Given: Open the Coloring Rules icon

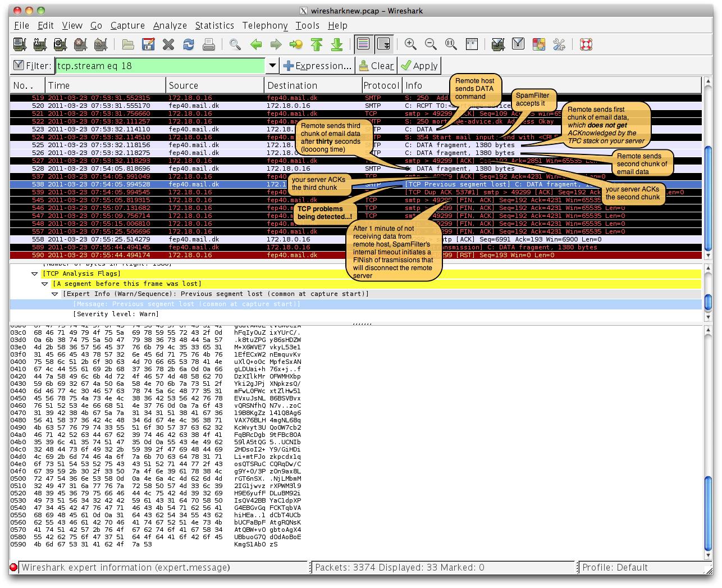Looking at the screenshot, I should [538, 44].
